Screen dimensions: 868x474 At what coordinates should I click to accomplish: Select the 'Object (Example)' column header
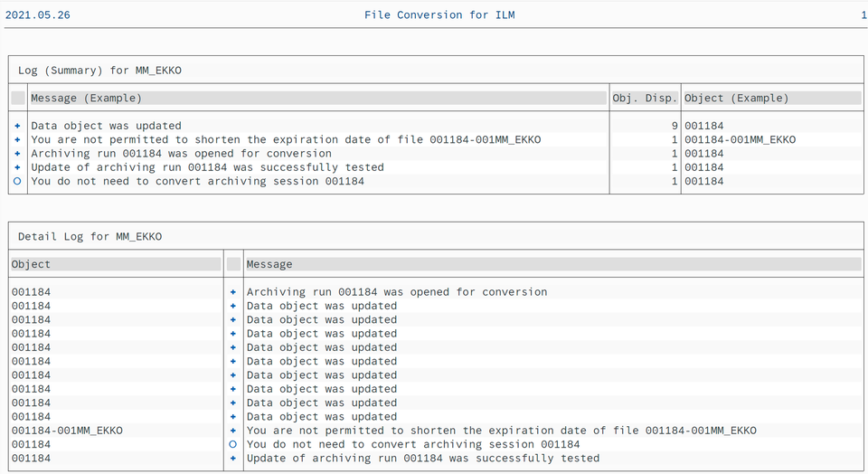coord(772,98)
